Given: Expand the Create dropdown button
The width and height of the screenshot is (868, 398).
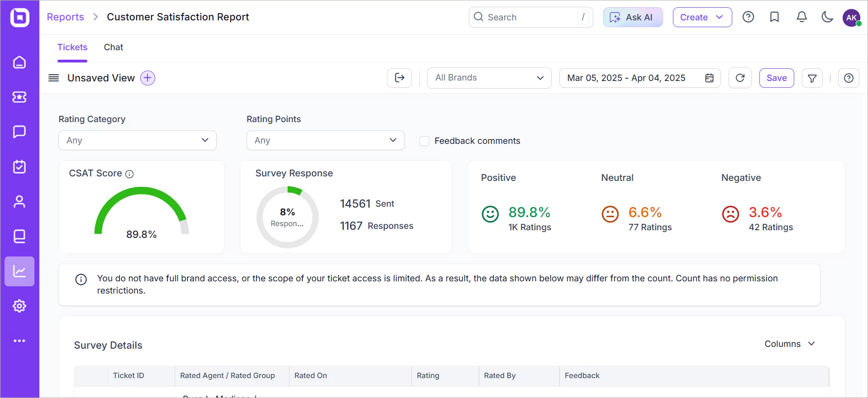Looking at the screenshot, I should [702, 17].
